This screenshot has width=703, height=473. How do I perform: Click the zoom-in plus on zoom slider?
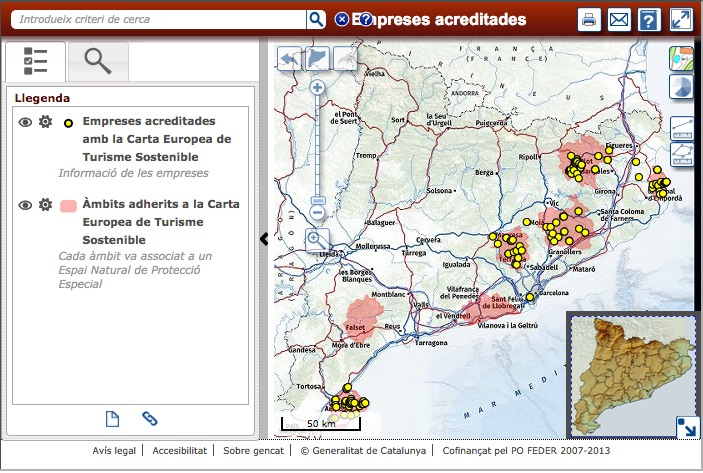[x=317, y=88]
